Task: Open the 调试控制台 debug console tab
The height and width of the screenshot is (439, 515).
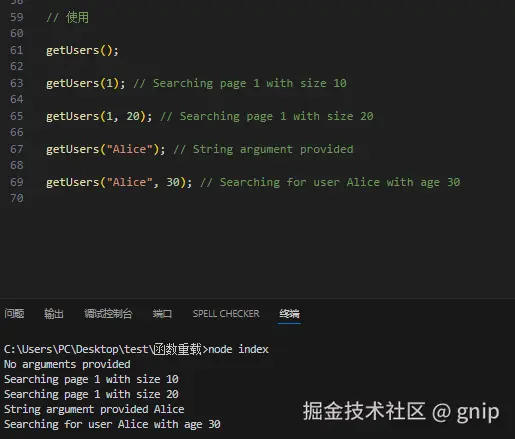Action: (x=108, y=313)
